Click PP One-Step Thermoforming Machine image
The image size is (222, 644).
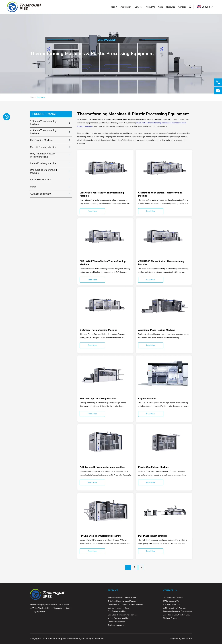pyautogui.click(x=105, y=511)
